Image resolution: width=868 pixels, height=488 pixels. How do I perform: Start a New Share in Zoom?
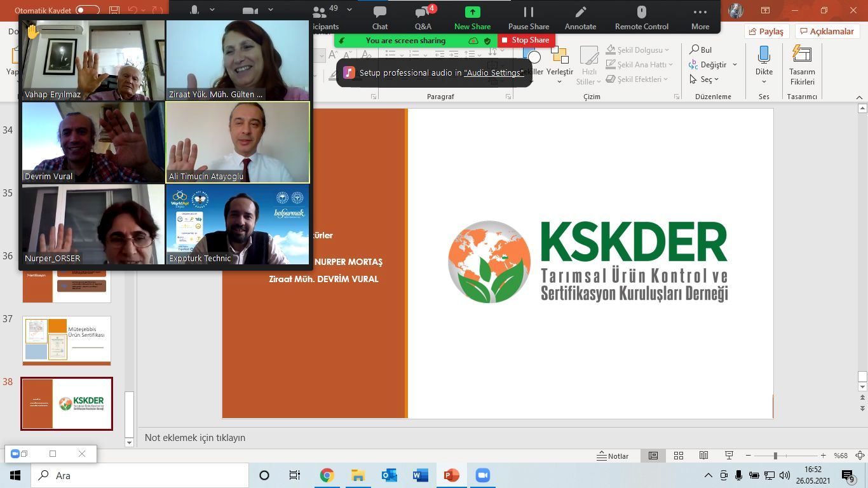472,18
